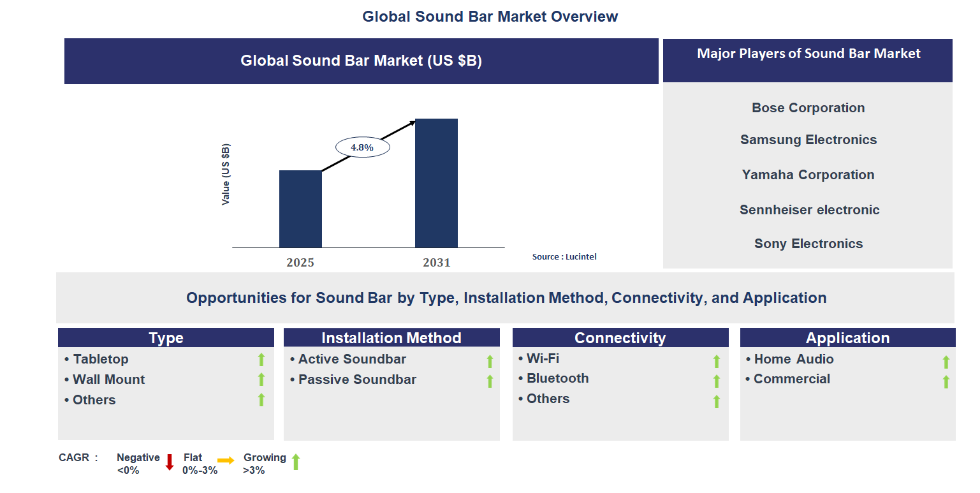Select the growth arrow beside Wall Mount
Screen dimensions: 980x493
pyautogui.click(x=261, y=379)
